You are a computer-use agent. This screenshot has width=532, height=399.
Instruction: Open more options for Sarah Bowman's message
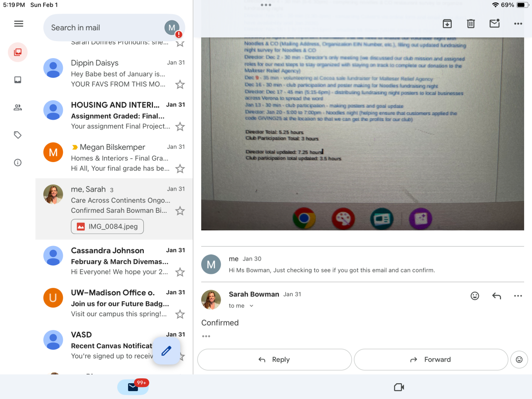coord(518,296)
